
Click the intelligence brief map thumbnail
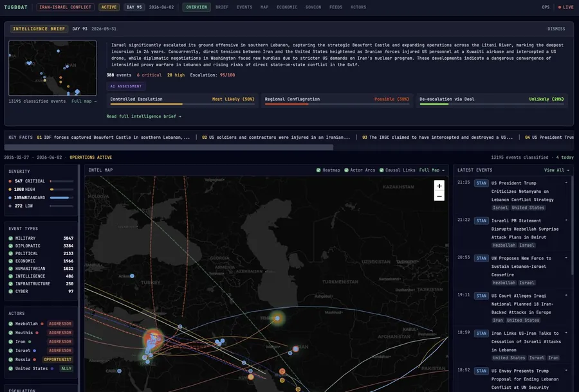tap(53, 68)
